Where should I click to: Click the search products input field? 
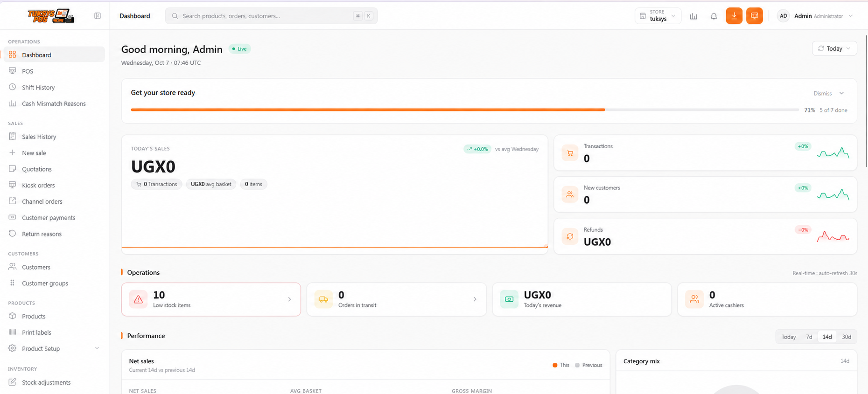pyautogui.click(x=271, y=16)
